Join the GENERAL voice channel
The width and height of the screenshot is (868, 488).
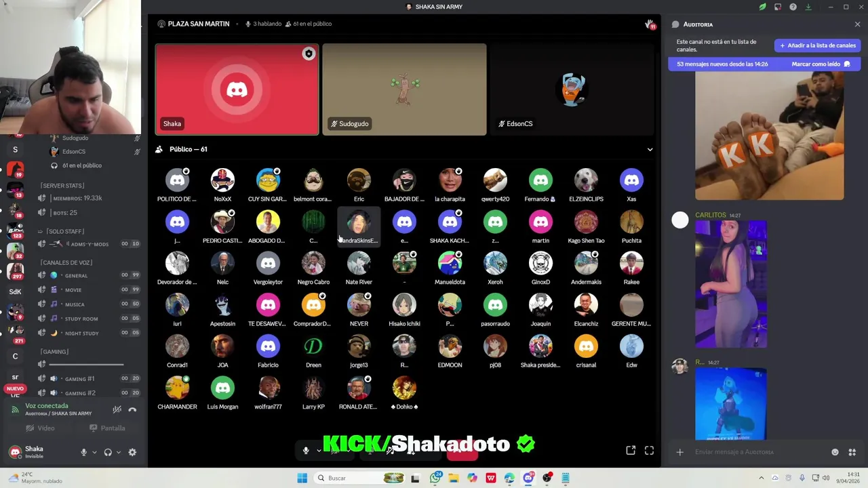click(90, 275)
